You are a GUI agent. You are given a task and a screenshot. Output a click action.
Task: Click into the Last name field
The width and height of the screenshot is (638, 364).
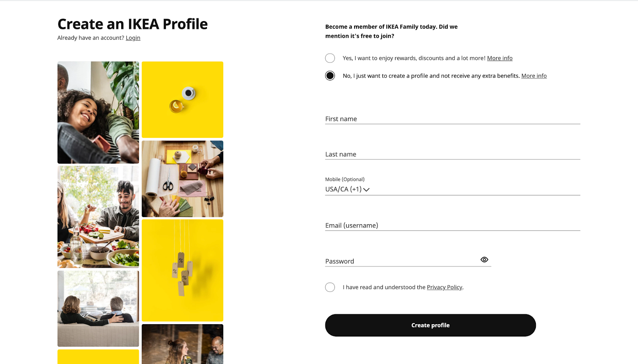coord(453,154)
